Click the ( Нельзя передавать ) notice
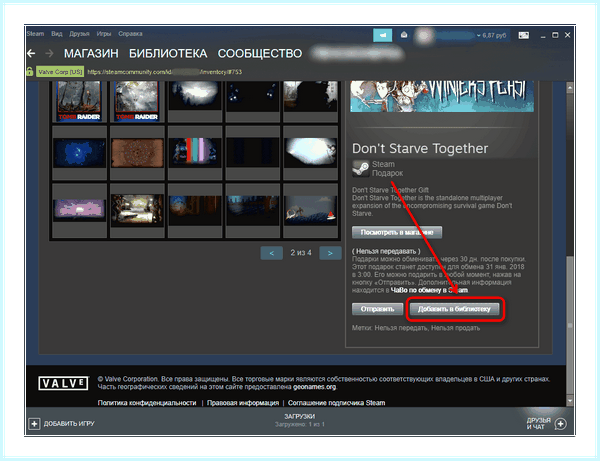 [386, 251]
